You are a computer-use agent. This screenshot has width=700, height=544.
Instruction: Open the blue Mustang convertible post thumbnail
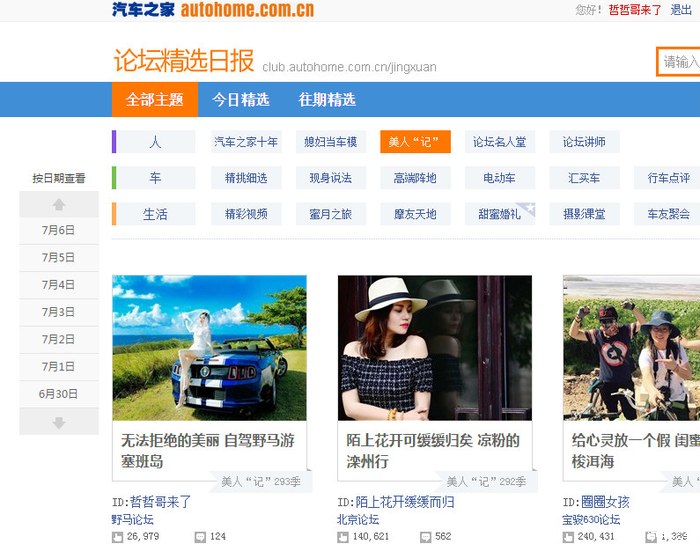tap(209, 347)
